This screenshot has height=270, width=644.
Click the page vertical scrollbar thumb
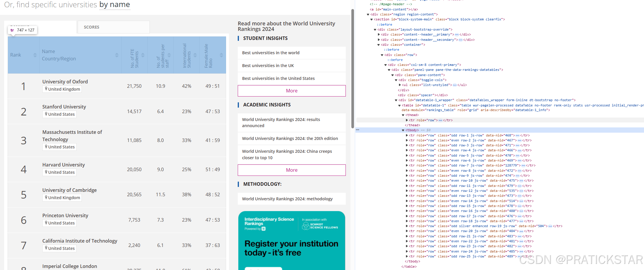pyautogui.click(x=353, y=69)
